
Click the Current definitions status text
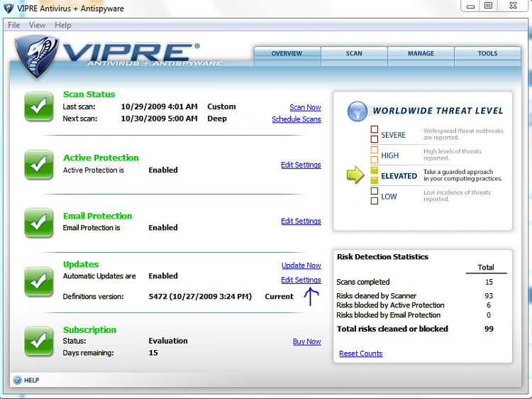(279, 297)
